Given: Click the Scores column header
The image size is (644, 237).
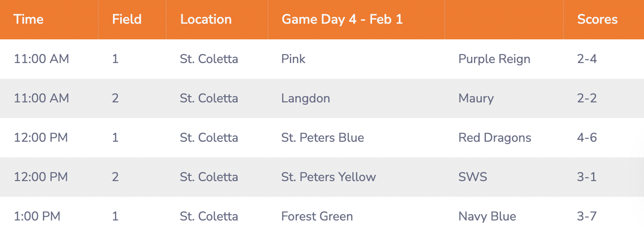Looking at the screenshot, I should (598, 20).
